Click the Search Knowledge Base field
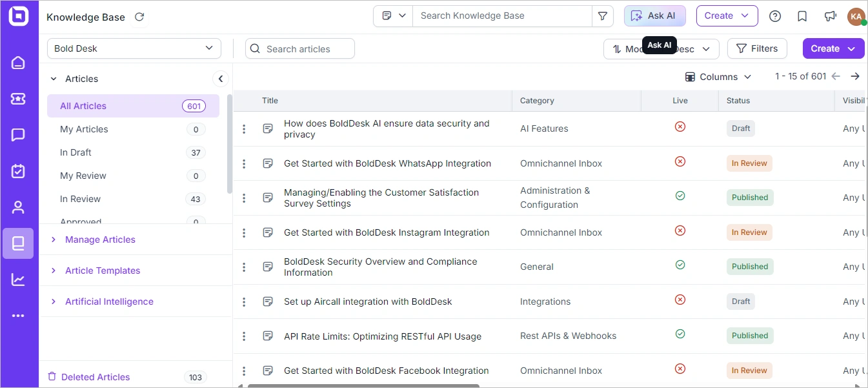 coord(502,16)
